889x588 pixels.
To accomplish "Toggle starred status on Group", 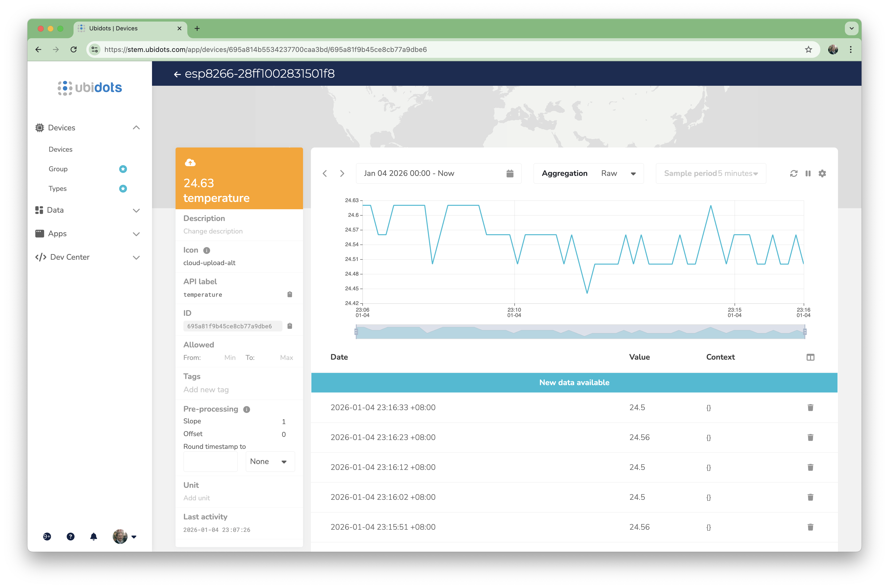I will 123,169.
